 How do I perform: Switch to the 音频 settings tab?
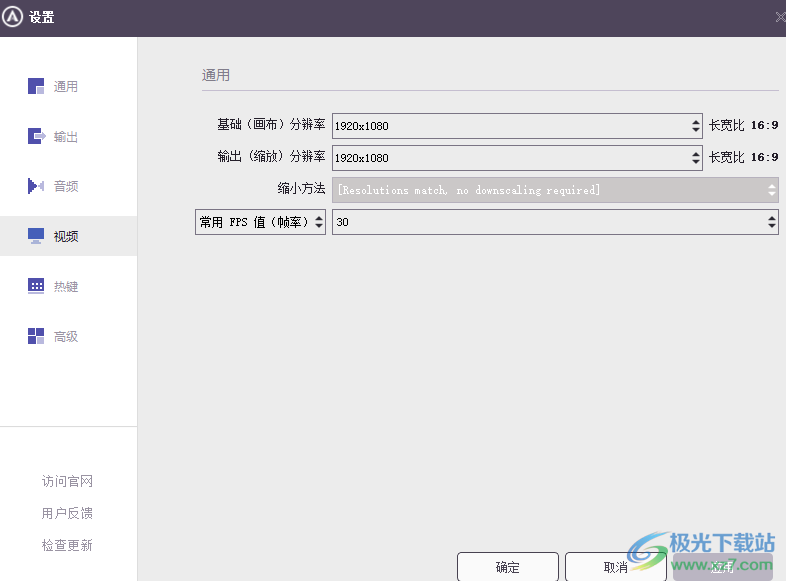click(66, 186)
